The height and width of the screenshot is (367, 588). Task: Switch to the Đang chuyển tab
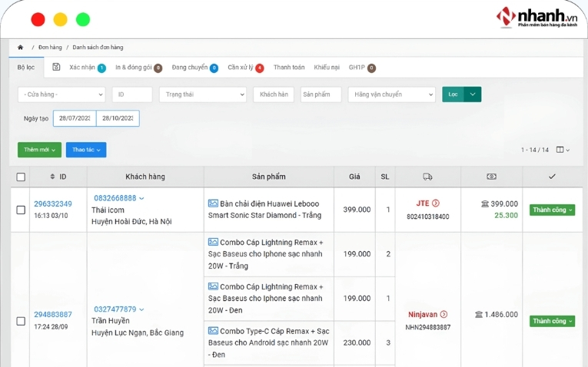tap(190, 68)
